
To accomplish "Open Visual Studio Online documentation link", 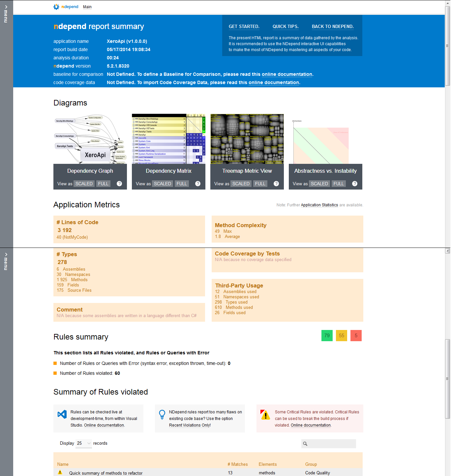I will point(104,425).
